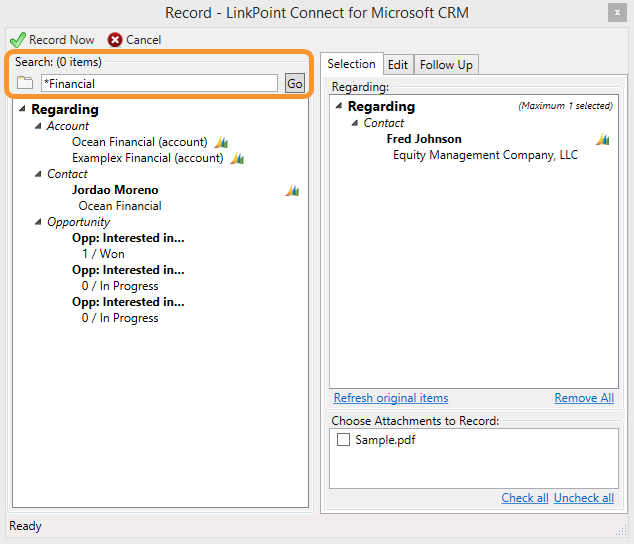
Task: Click the red Cancel X icon
Action: point(115,40)
